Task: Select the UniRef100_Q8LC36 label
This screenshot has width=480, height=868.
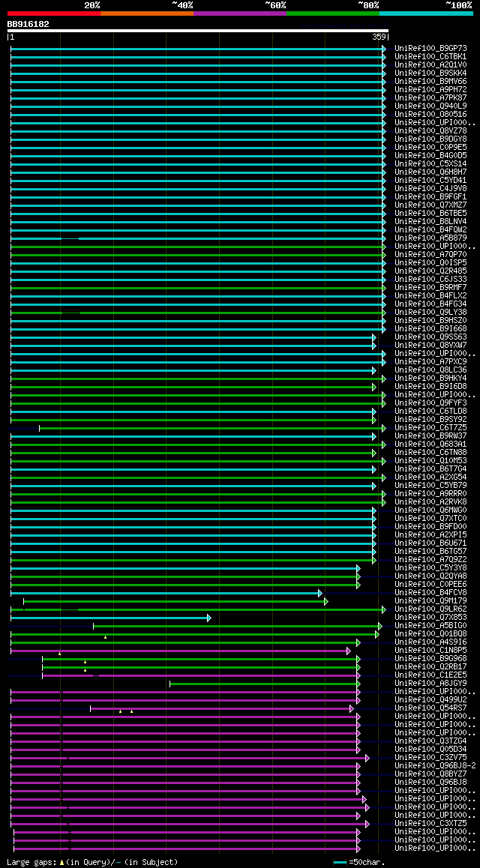Action: (x=430, y=370)
